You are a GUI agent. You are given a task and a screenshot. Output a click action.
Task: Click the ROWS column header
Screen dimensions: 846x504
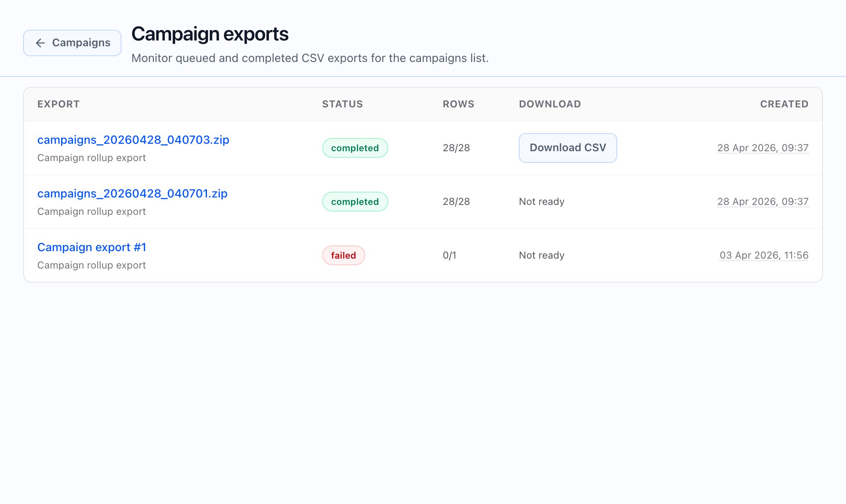coord(459,104)
